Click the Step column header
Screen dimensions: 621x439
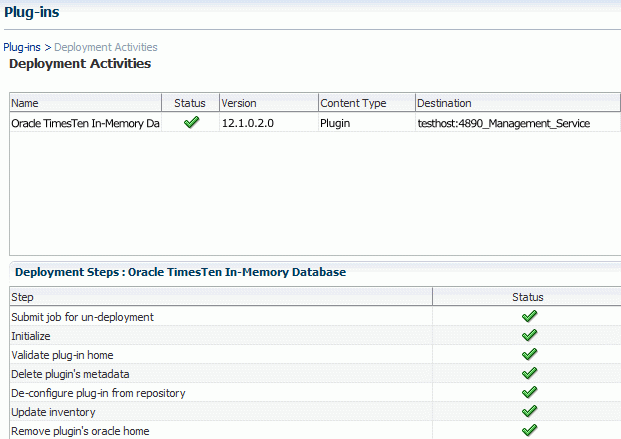pyautogui.click(x=221, y=297)
